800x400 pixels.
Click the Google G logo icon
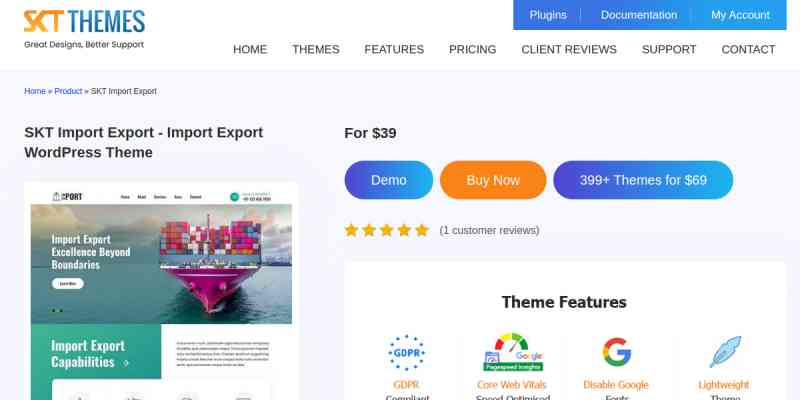(616, 352)
